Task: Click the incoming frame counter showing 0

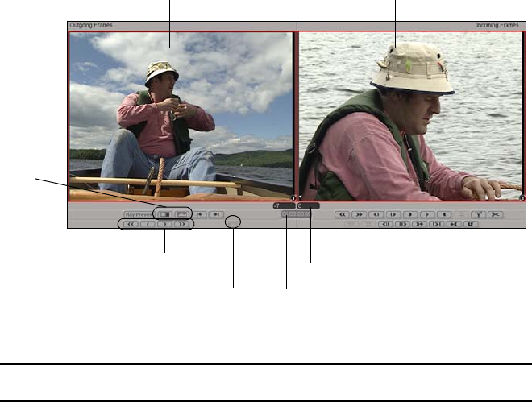Action: [x=309, y=205]
